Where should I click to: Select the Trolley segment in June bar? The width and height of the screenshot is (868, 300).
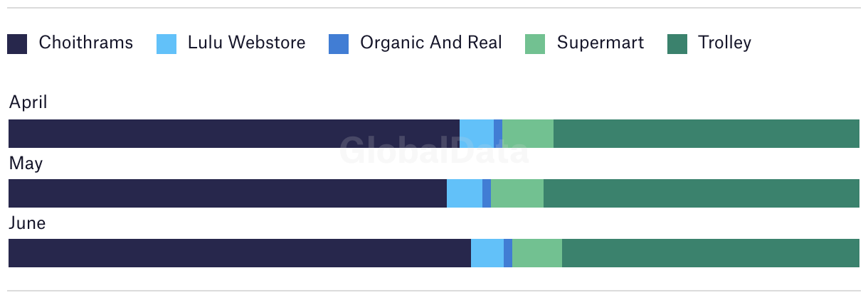click(711, 253)
